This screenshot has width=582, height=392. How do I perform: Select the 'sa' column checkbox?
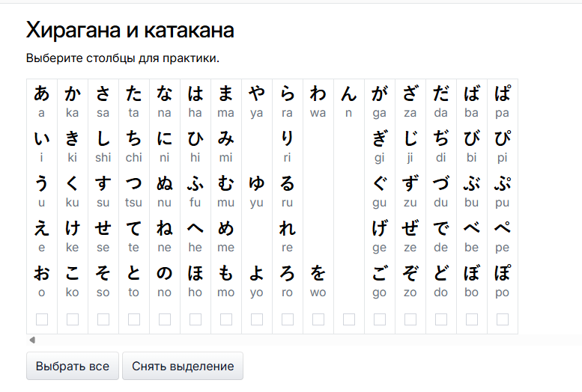pyautogui.click(x=103, y=319)
